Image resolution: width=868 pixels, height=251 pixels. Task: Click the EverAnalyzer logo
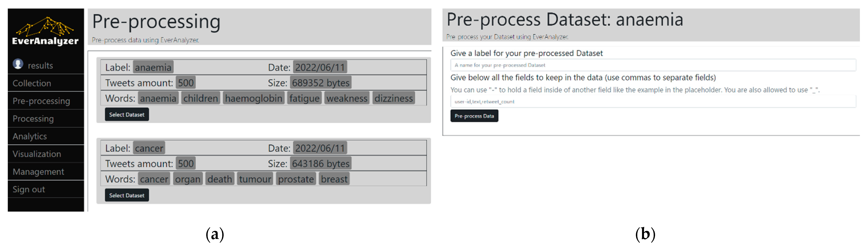click(x=45, y=31)
